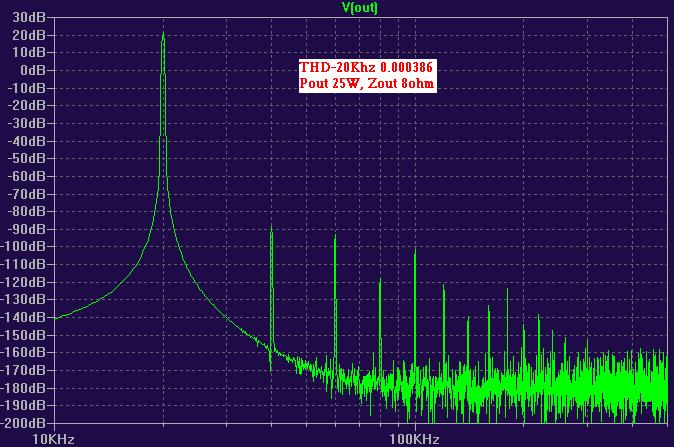The width and height of the screenshot is (674, 447).
Task: Click the 100KHz frequency axis label
Action: (414, 439)
